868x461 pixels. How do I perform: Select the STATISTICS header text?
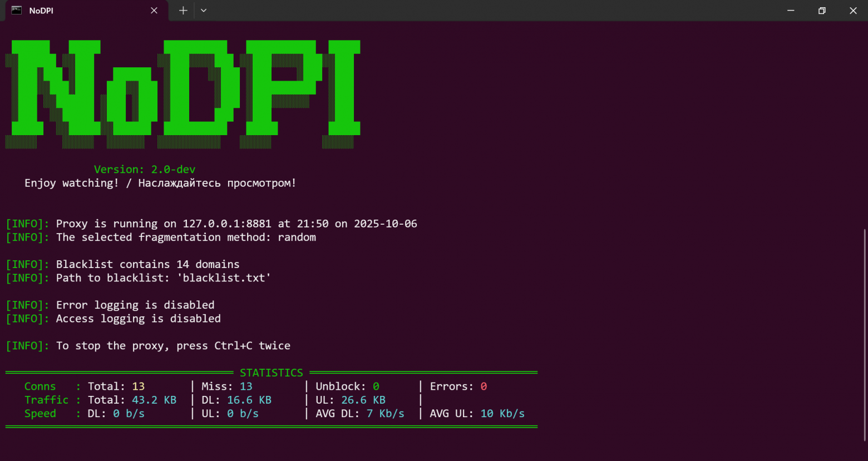[271, 373]
